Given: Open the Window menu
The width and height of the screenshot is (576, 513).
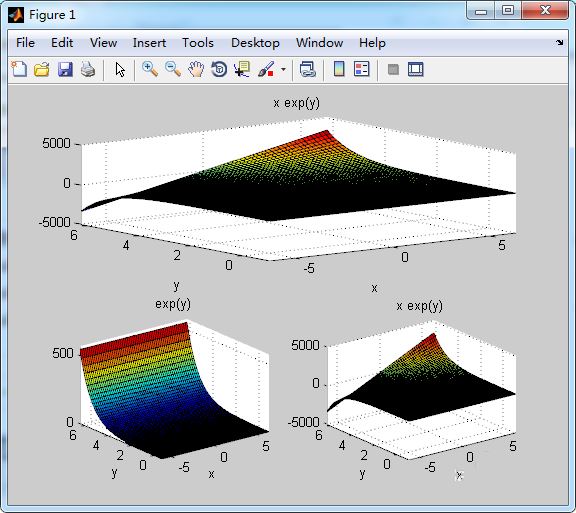Looking at the screenshot, I should (x=319, y=43).
